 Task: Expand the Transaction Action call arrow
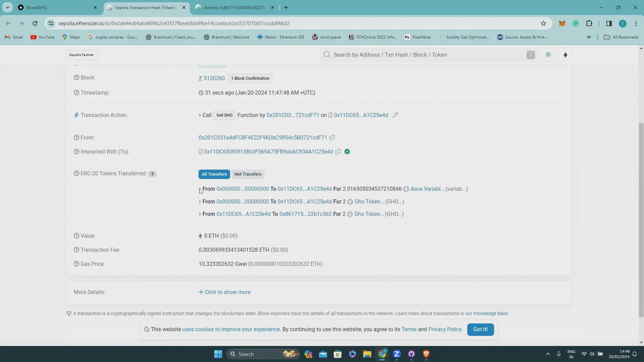(200, 115)
